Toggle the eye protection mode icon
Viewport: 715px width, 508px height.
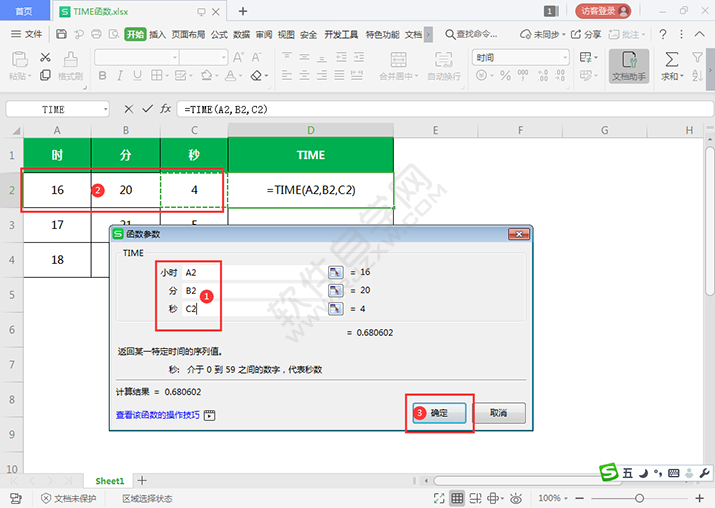tap(516, 498)
